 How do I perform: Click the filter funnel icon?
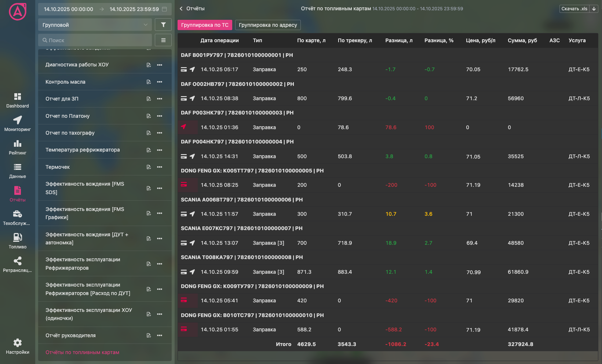(163, 25)
